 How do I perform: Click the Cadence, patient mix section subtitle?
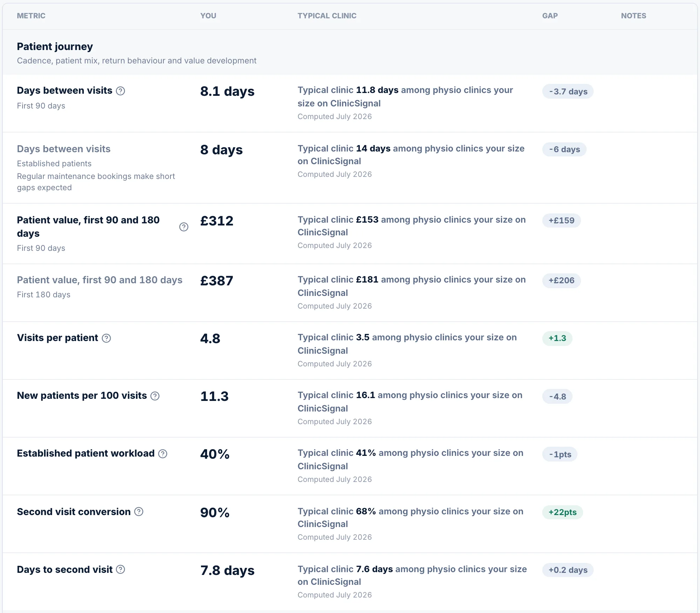pyautogui.click(x=137, y=61)
